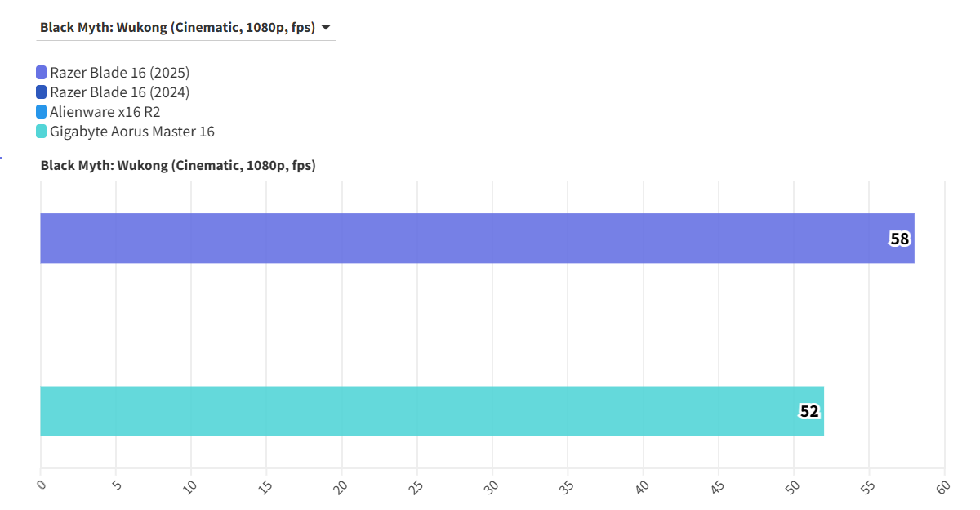Toggle the Razer Blade 16 (2024) legend label
This screenshot has height=510, width=980.
(x=119, y=92)
